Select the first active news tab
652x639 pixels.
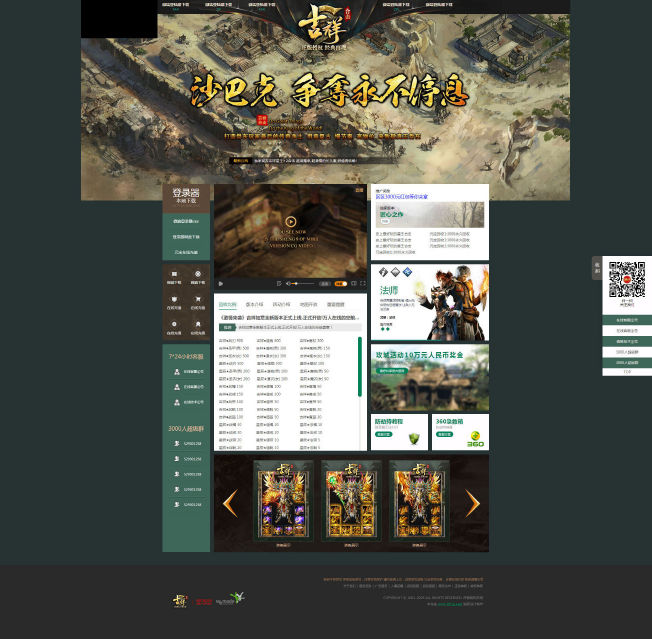(228, 305)
